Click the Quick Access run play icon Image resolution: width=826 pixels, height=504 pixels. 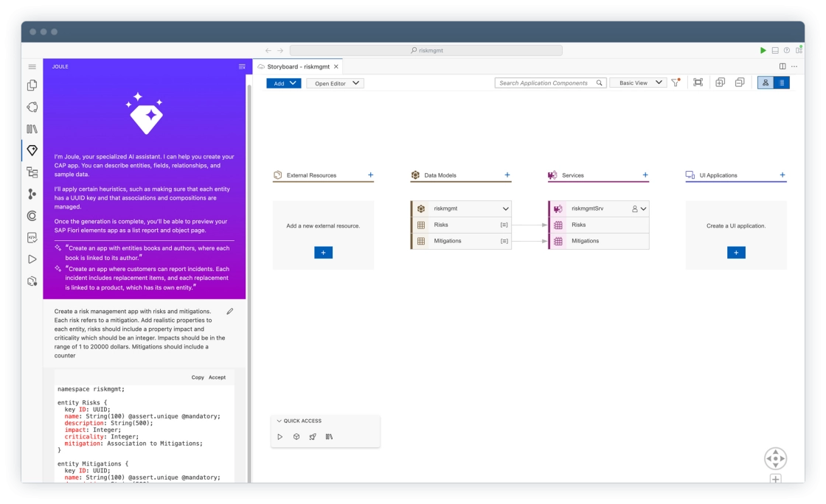(x=280, y=437)
